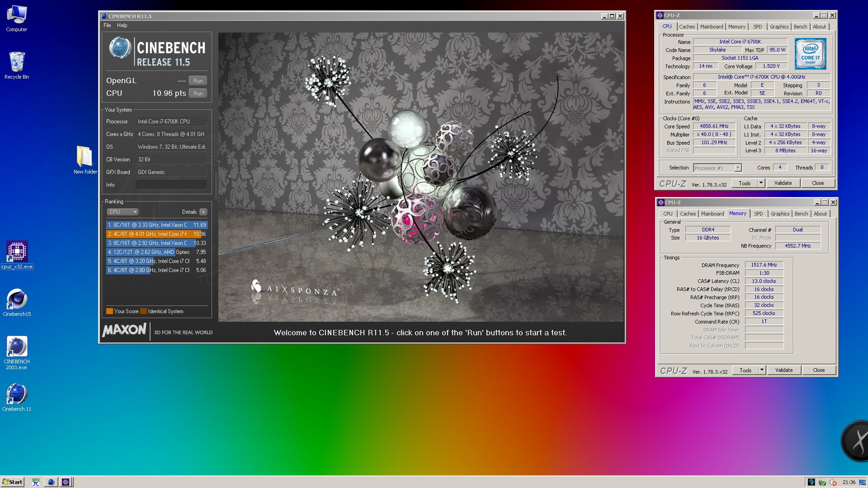
Task: Select the cpuz_x32.exe desktop icon
Action: coord(17,255)
